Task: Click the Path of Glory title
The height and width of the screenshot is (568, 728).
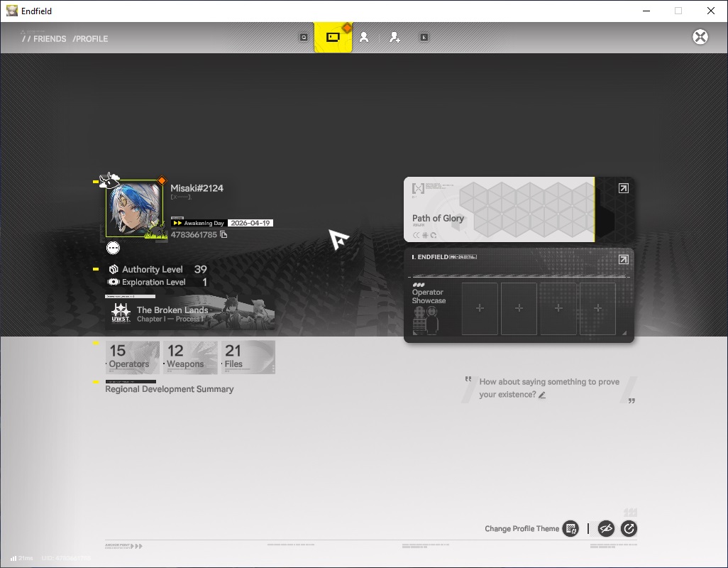Action: tap(438, 218)
